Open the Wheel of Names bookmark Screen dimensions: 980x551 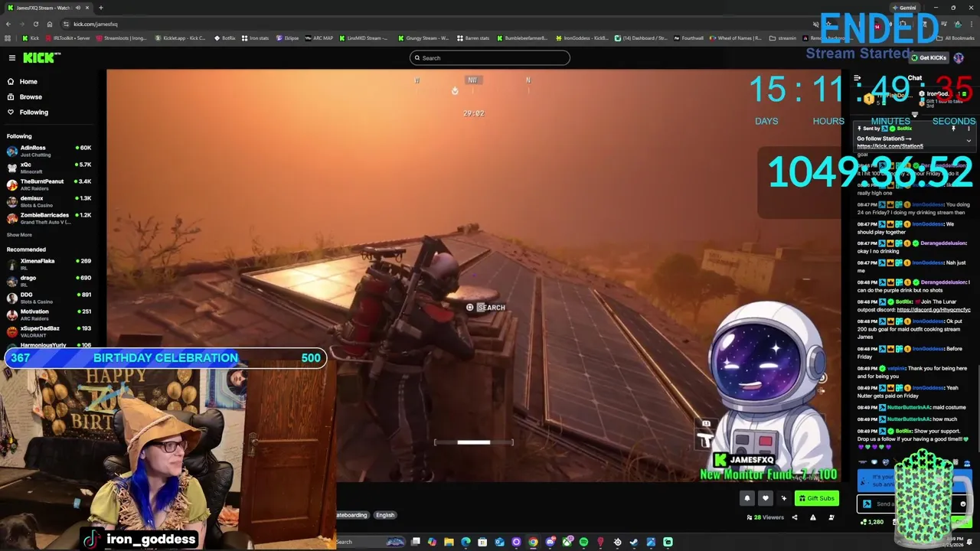tap(736, 38)
